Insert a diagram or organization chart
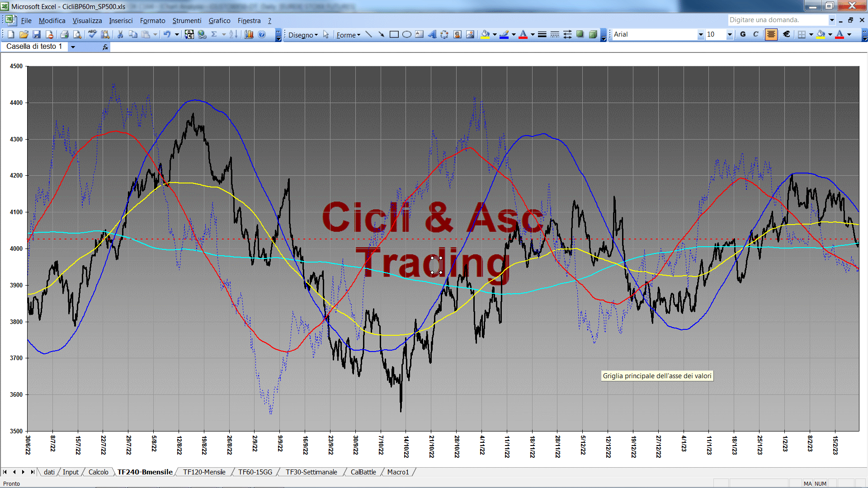The image size is (868, 488). click(444, 34)
